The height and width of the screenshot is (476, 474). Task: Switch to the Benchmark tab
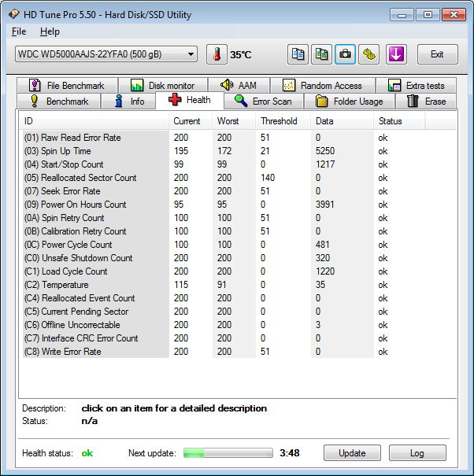(58, 101)
